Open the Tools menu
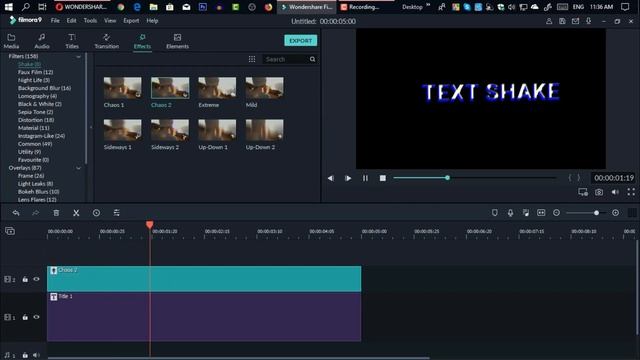Image resolution: width=640 pixels, height=360 pixels. 90,20
